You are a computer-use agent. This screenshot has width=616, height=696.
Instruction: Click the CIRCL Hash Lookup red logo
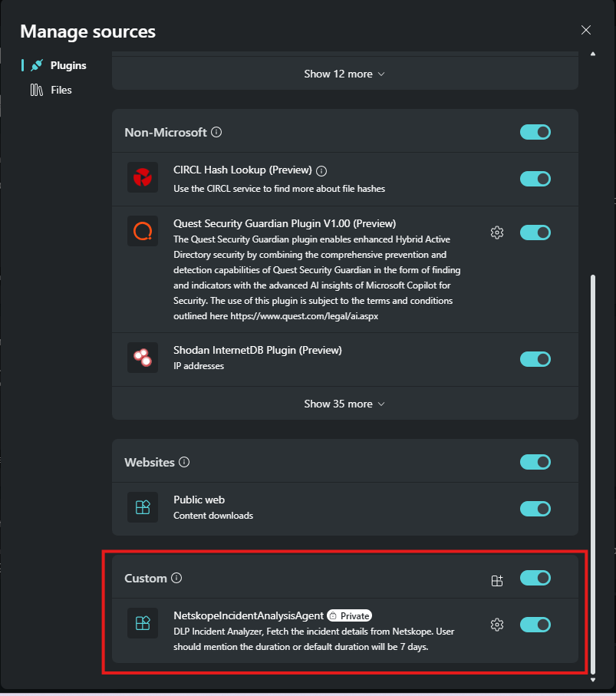[x=143, y=177]
